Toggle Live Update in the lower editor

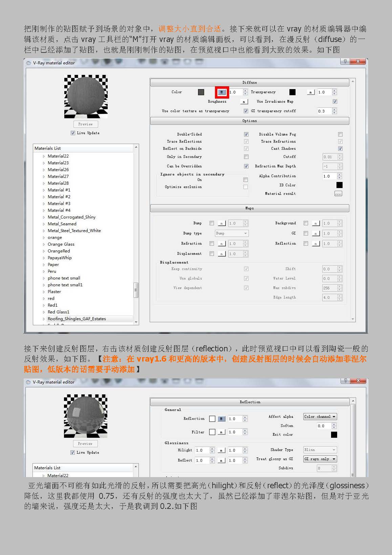[x=72, y=453]
